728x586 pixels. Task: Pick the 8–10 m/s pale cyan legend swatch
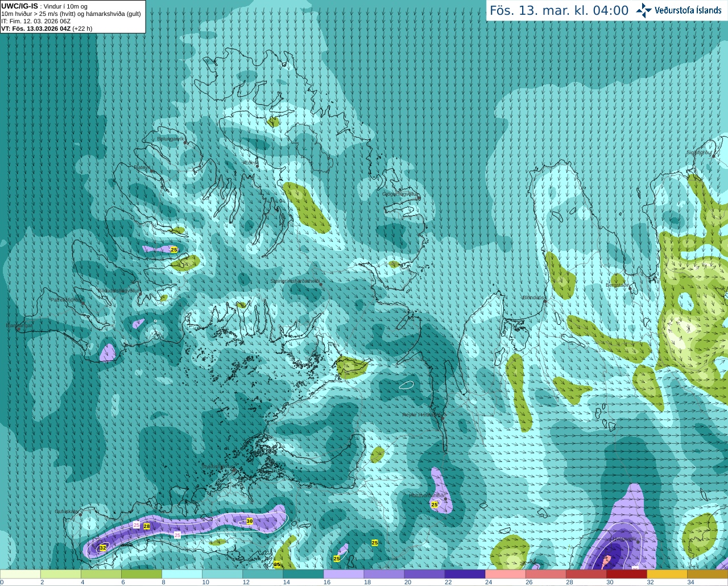tap(182, 574)
